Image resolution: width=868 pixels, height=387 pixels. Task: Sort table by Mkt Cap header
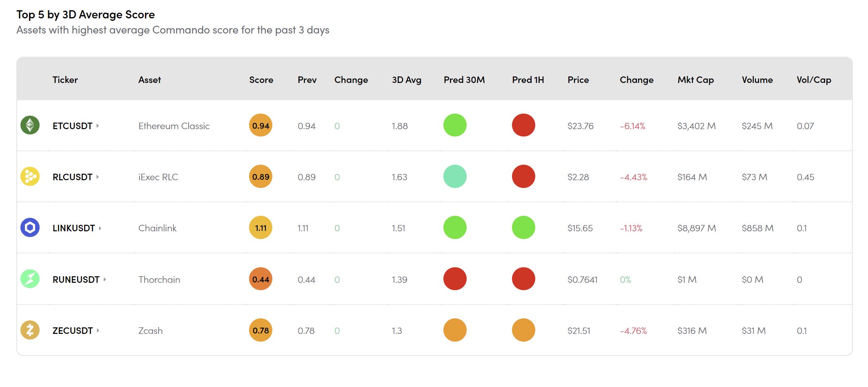(695, 80)
